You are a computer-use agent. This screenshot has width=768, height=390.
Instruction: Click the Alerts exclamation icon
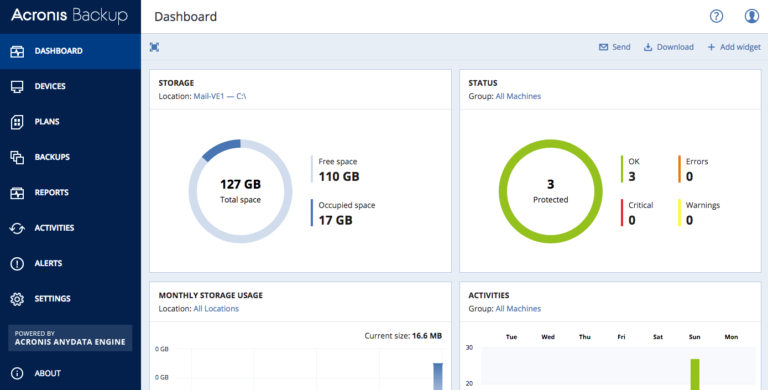pos(17,264)
